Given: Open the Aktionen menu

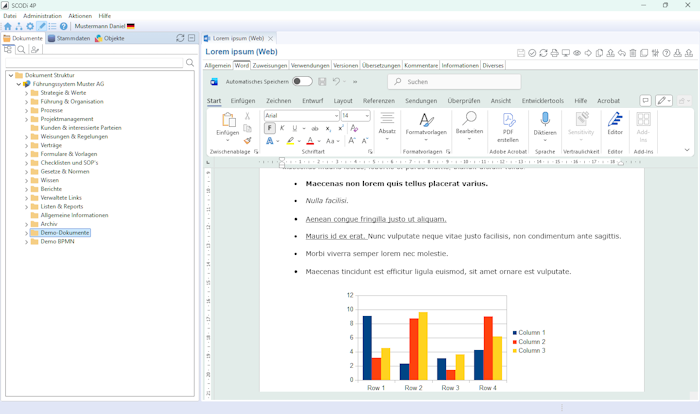Looking at the screenshot, I should (x=80, y=16).
